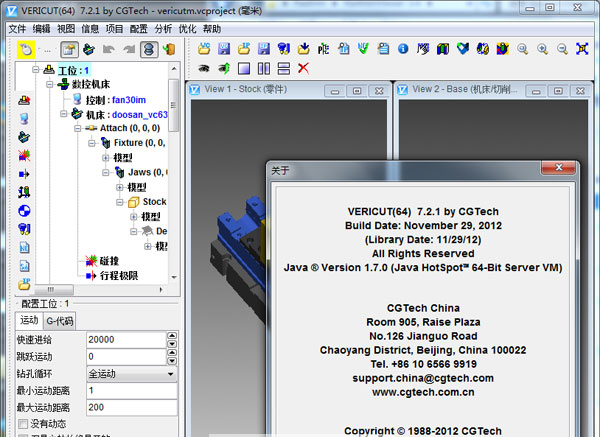Open the 文件 menu
Viewport: 600px width, 437px height.
[x=17, y=28]
